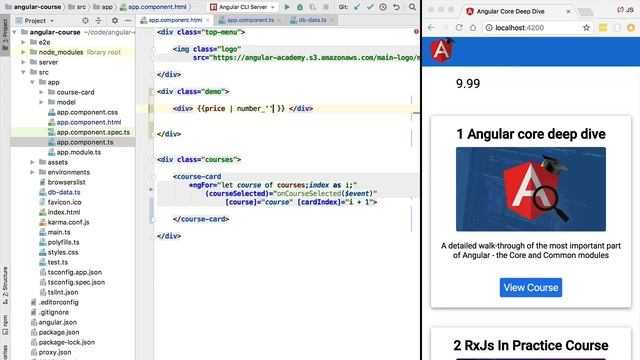Bookmark page with star icon
The height and width of the screenshot is (360, 640).
(587, 28)
